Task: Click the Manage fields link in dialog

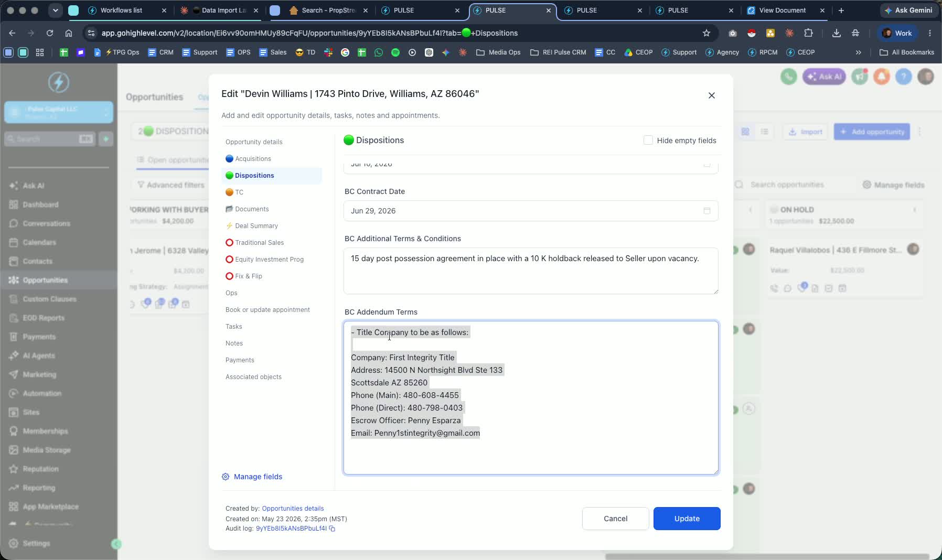Action: pos(258,477)
